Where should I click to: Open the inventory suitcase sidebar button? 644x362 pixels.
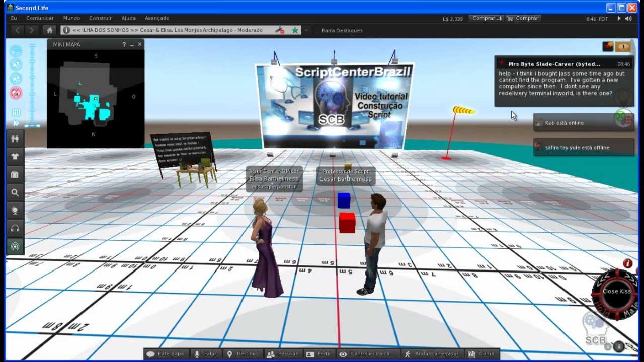coord(15,175)
